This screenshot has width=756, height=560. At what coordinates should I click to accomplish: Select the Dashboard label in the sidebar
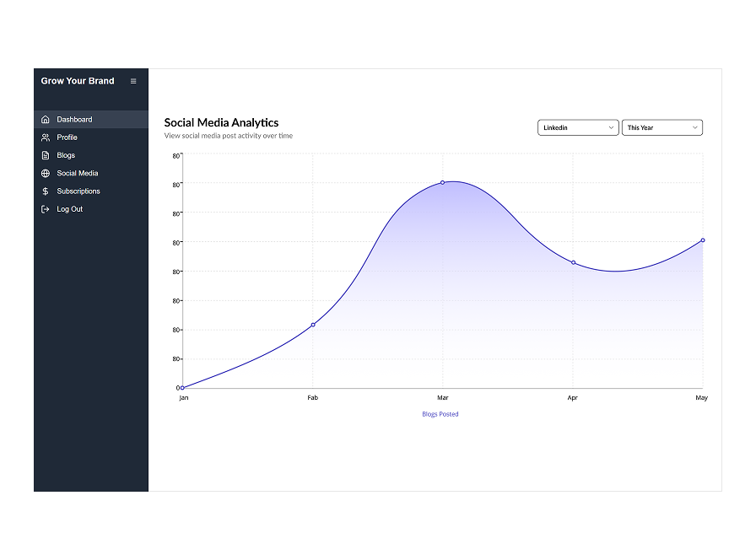point(74,120)
